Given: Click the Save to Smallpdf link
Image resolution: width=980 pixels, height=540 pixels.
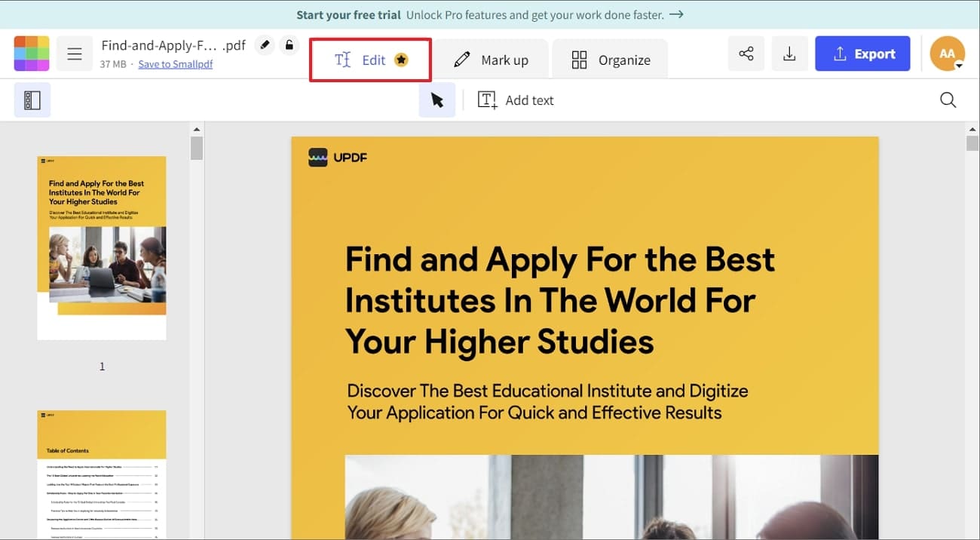Looking at the screenshot, I should [x=175, y=64].
